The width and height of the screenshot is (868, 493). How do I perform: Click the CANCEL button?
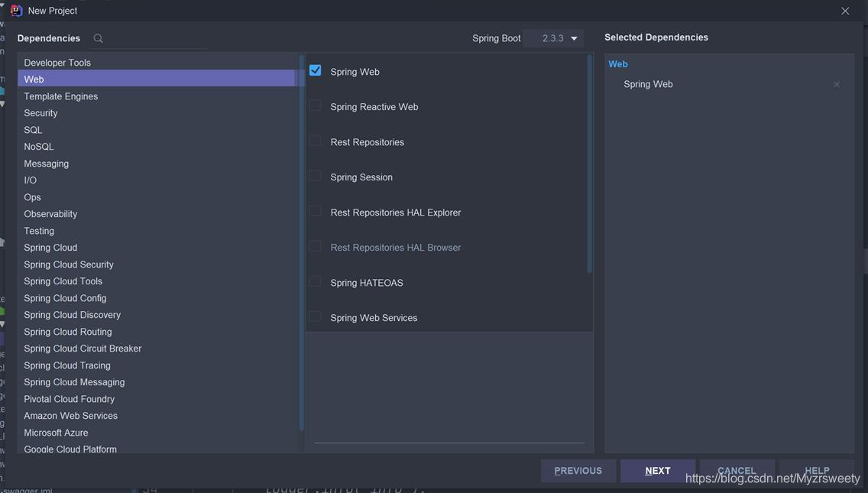click(x=737, y=470)
